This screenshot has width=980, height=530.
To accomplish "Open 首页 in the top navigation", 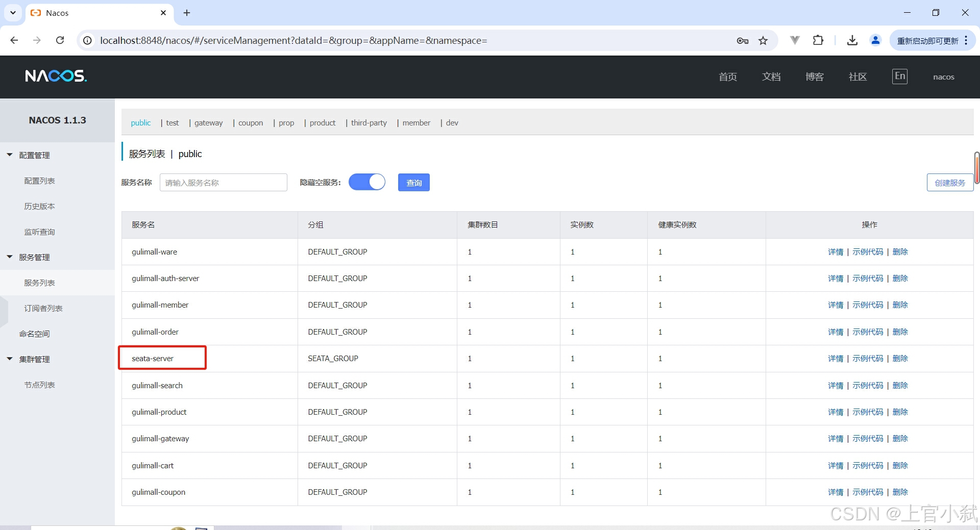I will 728,77.
